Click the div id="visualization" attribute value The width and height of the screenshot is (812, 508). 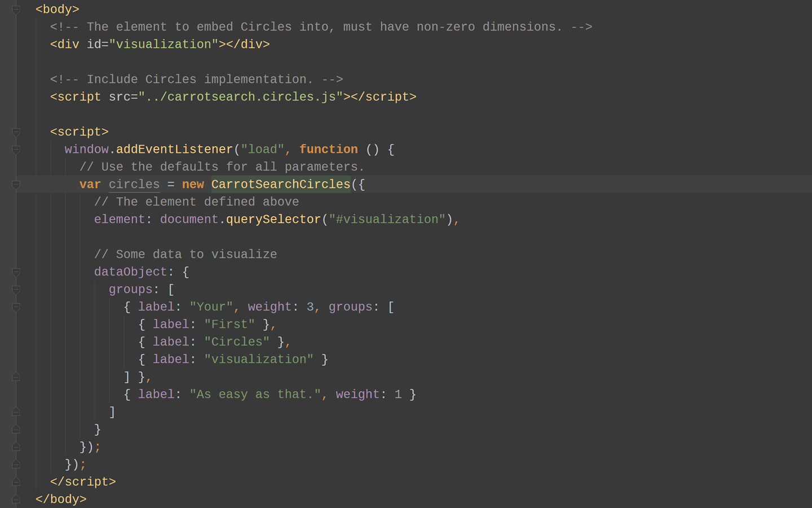(164, 45)
